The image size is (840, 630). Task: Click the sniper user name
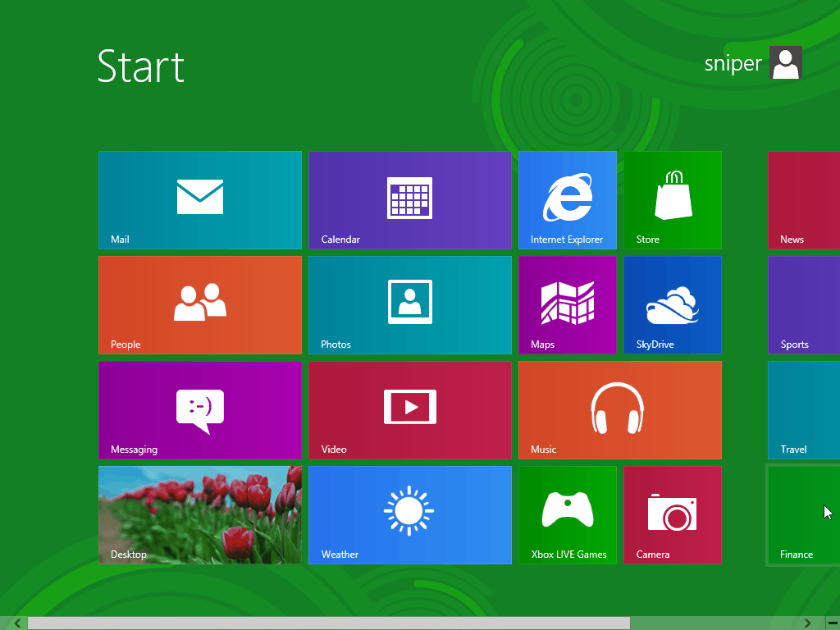coord(733,64)
